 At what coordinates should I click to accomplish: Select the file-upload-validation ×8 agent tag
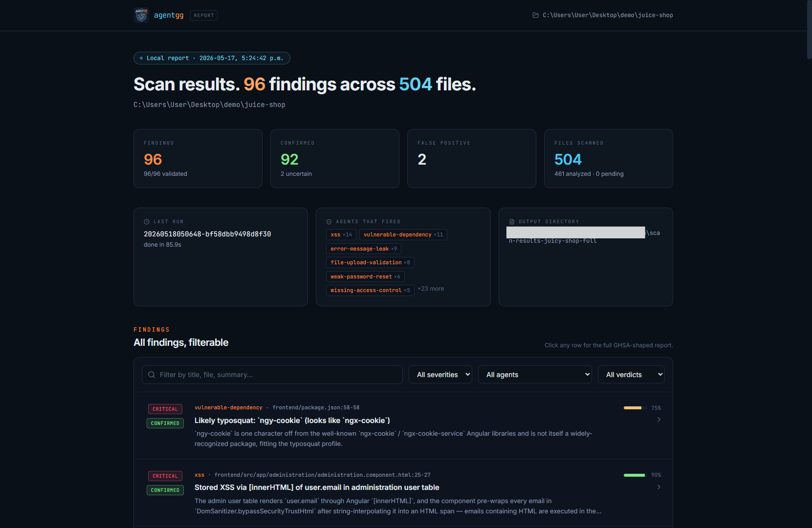(370, 263)
